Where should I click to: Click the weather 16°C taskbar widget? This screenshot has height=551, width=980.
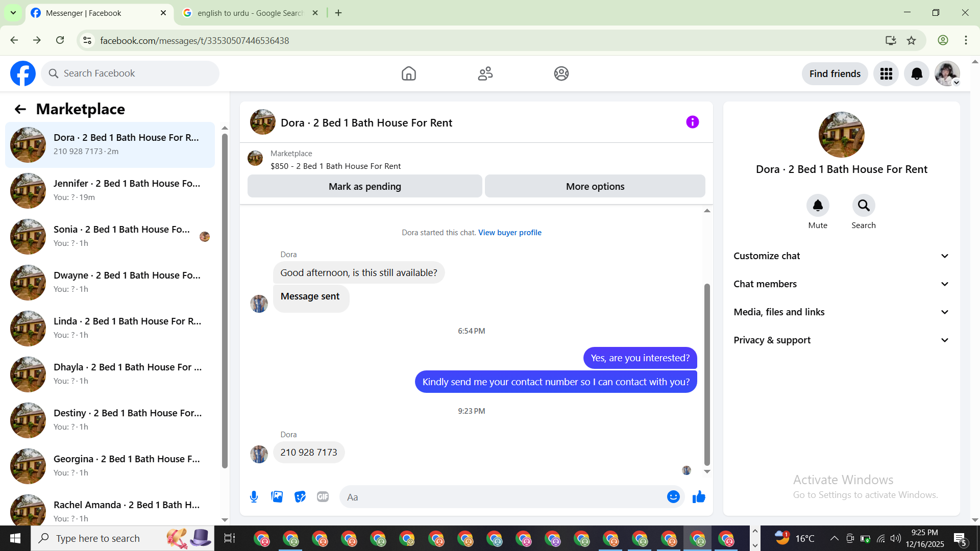[794, 538]
